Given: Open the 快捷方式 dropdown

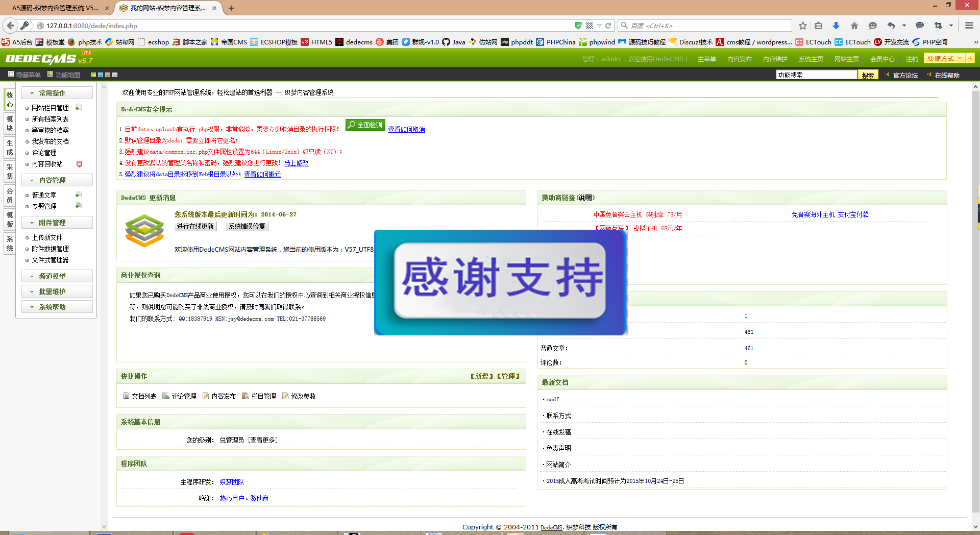Looking at the screenshot, I should 944,58.
